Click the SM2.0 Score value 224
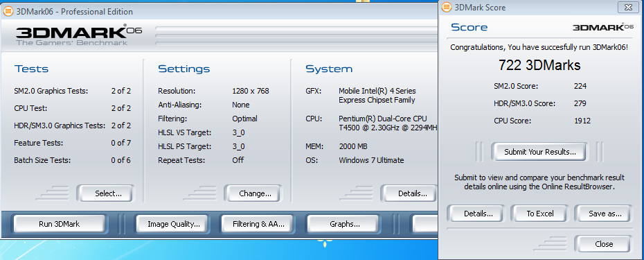 point(580,86)
